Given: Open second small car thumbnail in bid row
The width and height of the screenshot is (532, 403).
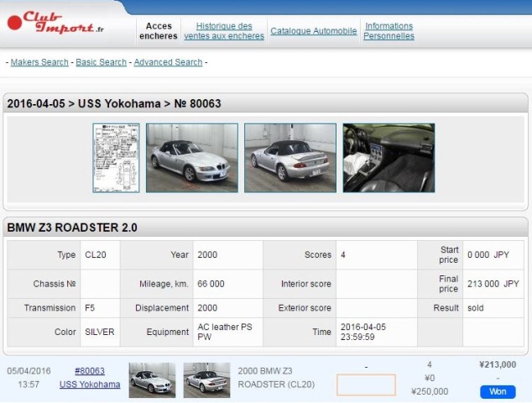Looking at the screenshot, I should pyautogui.click(x=206, y=379).
